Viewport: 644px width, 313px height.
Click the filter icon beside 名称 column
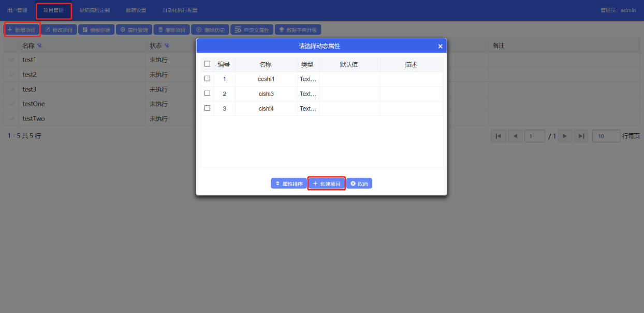[39, 46]
